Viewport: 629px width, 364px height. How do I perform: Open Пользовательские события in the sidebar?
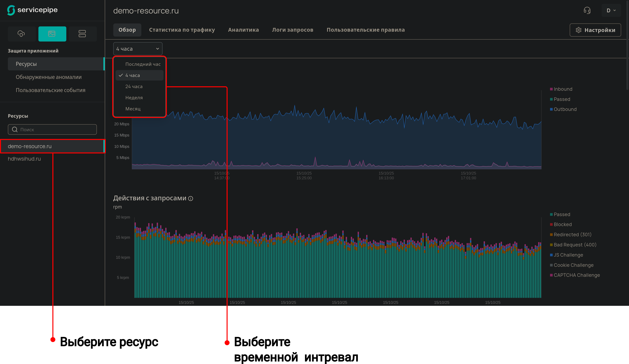click(51, 90)
